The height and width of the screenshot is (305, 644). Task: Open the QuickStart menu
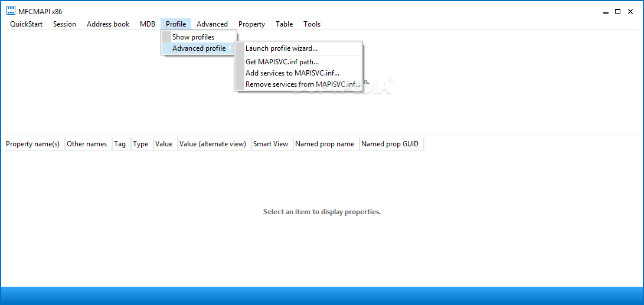[27, 24]
